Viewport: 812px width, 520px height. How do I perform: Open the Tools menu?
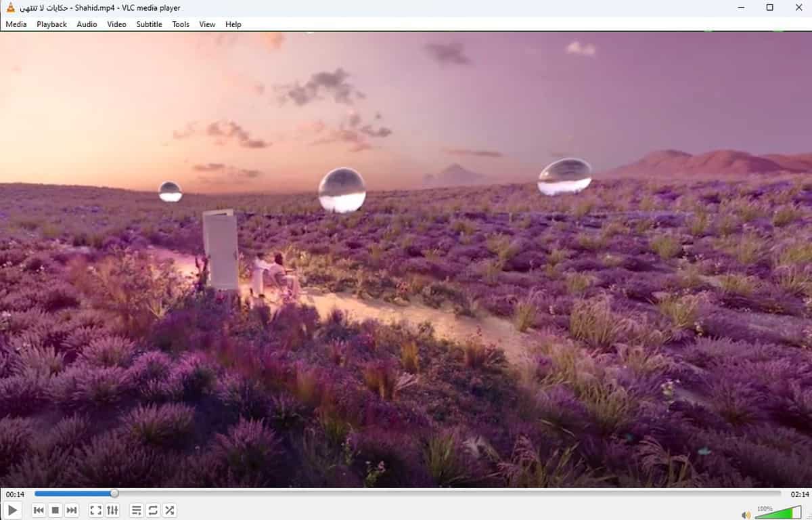pos(179,24)
